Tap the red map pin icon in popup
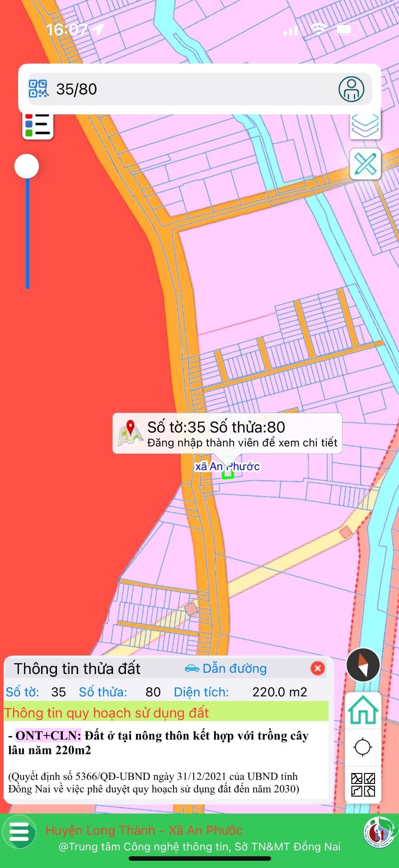Viewport: 399px width, 868px height. (x=131, y=429)
